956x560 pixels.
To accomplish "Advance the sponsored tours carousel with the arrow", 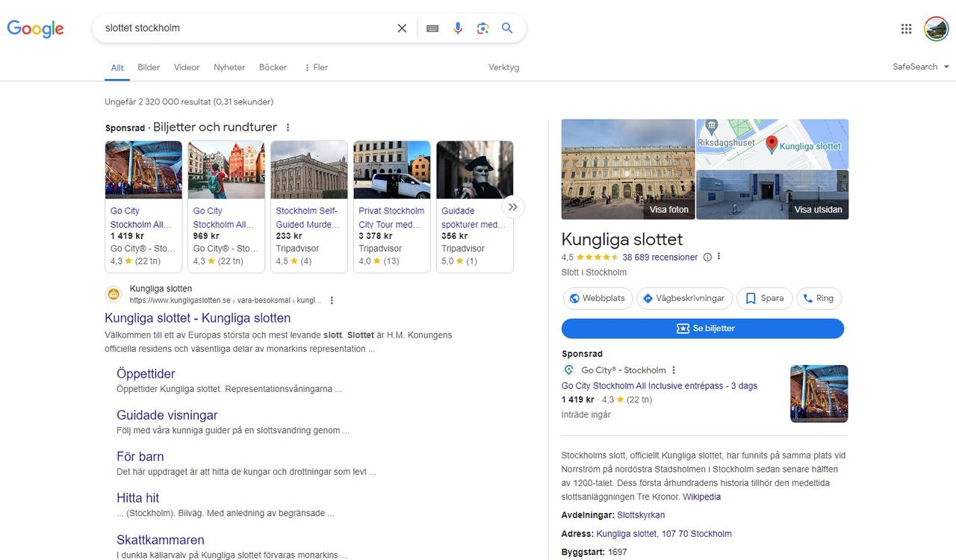I will point(512,207).
